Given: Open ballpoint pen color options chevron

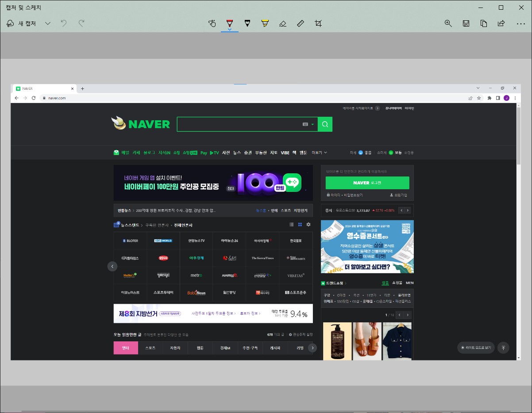Looking at the screenshot, I should pos(229,30).
